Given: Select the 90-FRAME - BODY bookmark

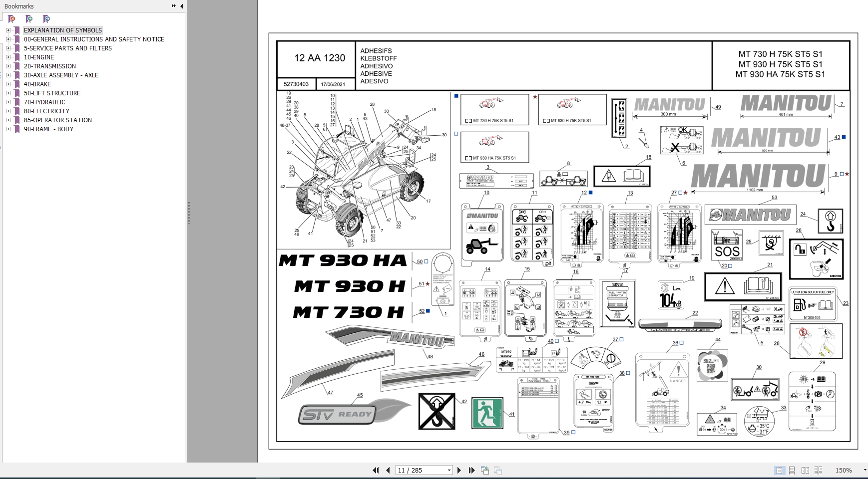Looking at the screenshot, I should tap(48, 129).
